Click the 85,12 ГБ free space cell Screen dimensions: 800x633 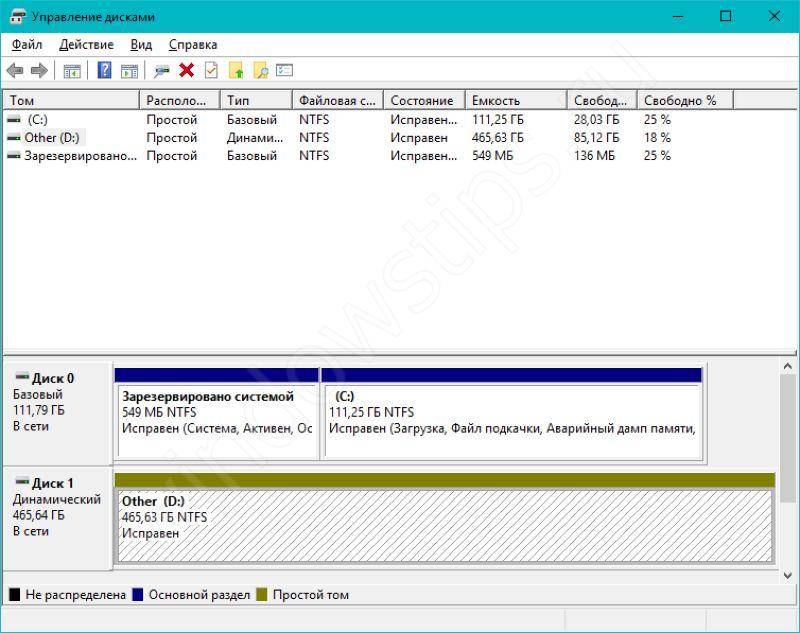tap(596, 138)
